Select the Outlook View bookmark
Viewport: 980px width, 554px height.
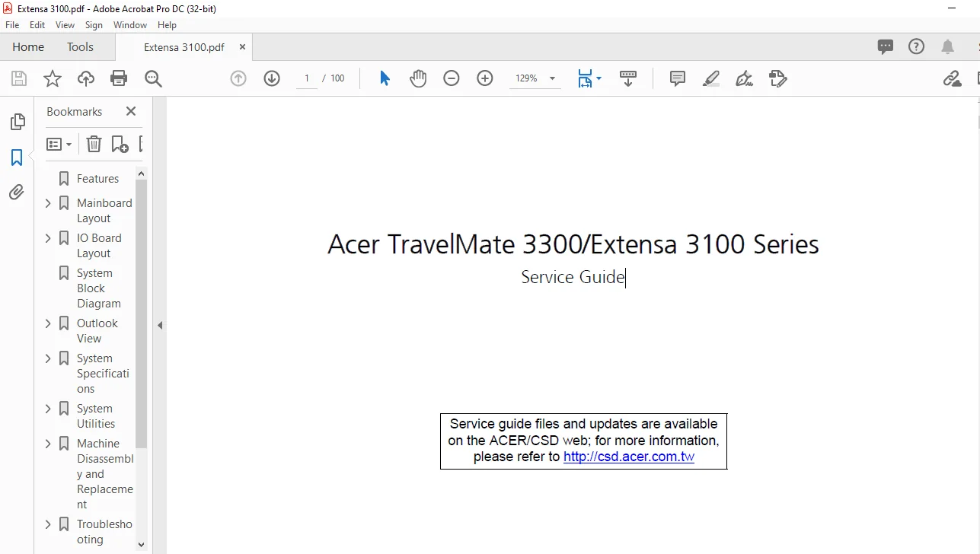click(97, 331)
